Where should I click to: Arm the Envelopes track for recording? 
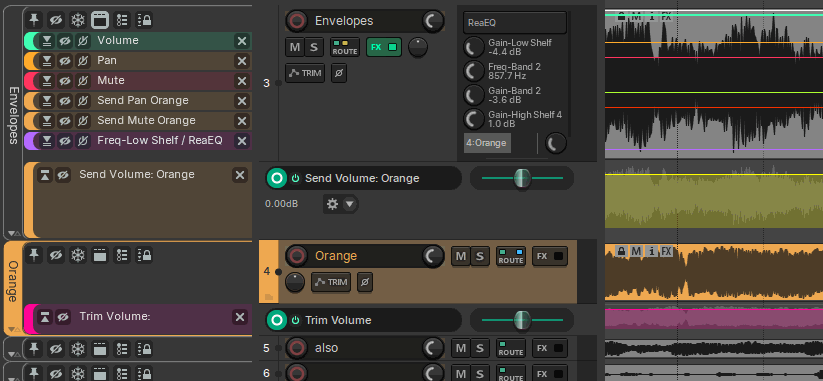[297, 21]
